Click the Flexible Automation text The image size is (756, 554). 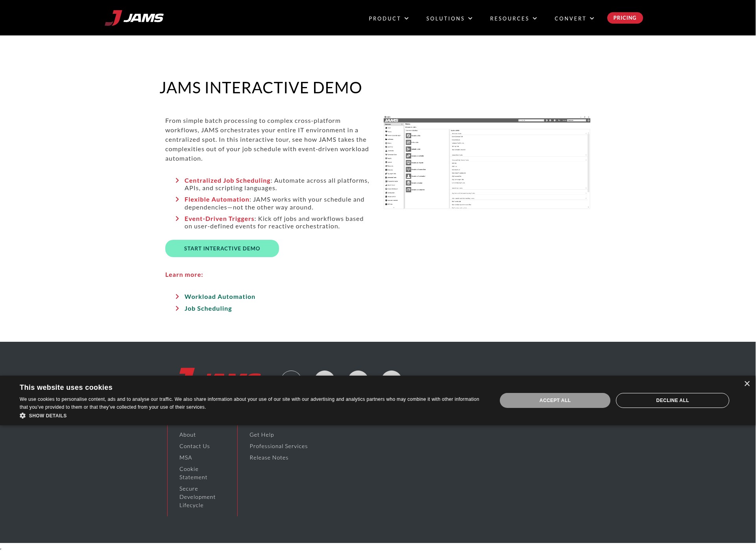click(217, 199)
